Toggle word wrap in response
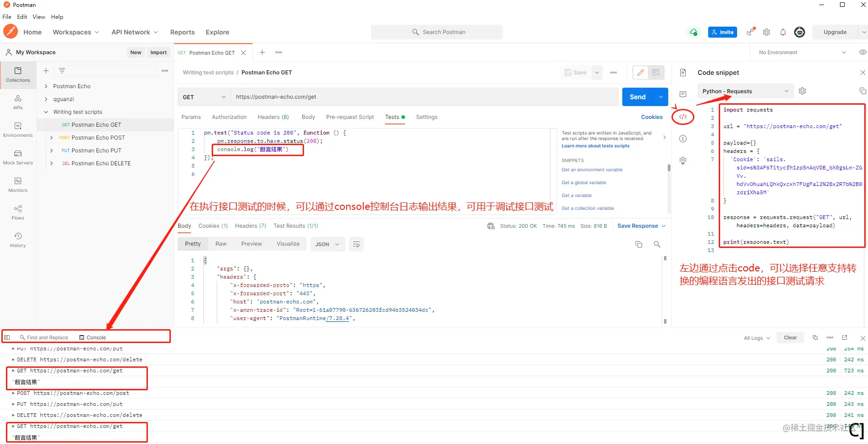This screenshot has width=868, height=444. click(x=356, y=244)
